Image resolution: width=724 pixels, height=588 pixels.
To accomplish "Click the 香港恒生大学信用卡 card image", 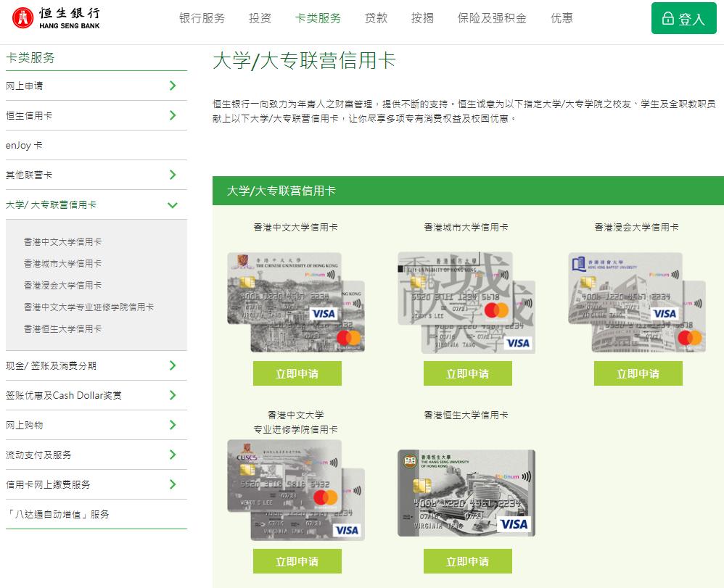I will [x=466, y=493].
